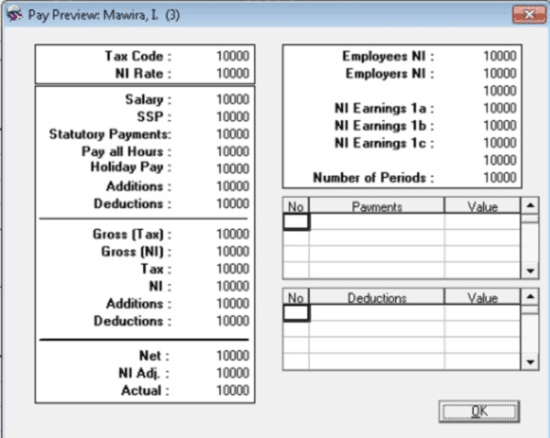Select first No cell in Deductions table
Screen dimensions: 550x438
click(296, 313)
